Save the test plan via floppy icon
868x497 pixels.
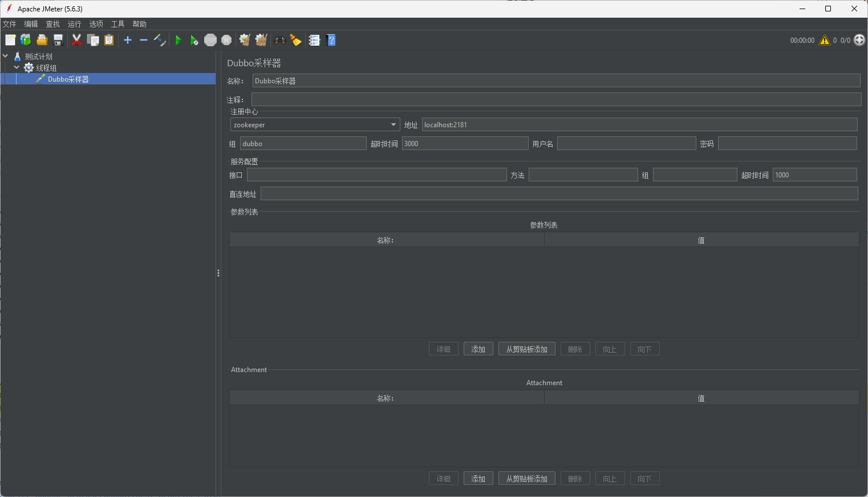pos(58,40)
